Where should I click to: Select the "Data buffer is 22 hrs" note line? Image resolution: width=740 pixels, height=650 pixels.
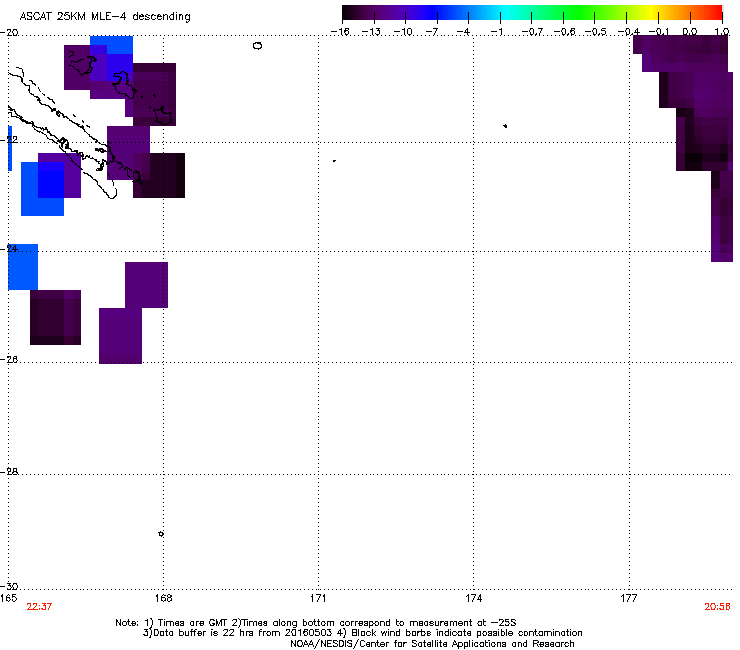[362, 633]
